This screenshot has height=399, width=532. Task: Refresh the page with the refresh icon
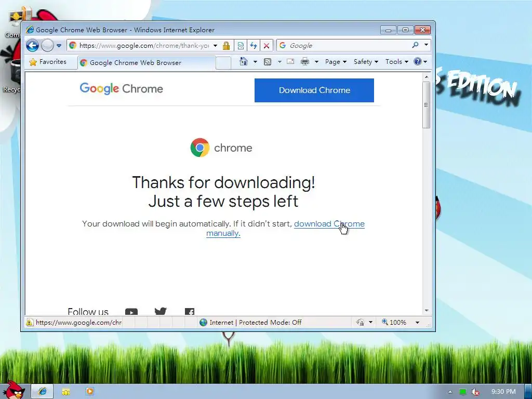pyautogui.click(x=254, y=46)
